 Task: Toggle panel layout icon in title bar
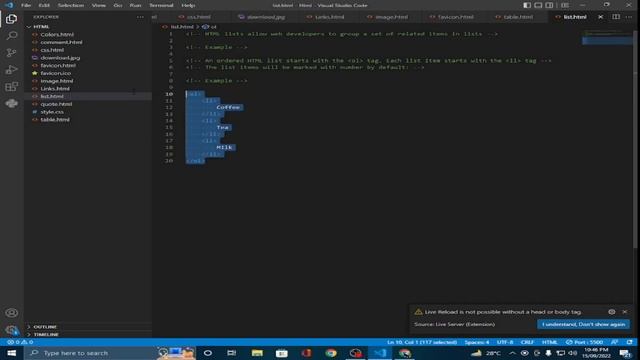538,5
